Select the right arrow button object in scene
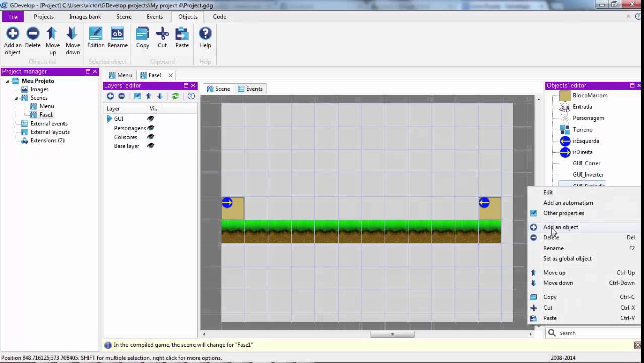This screenshot has width=644, height=363. pos(227,203)
